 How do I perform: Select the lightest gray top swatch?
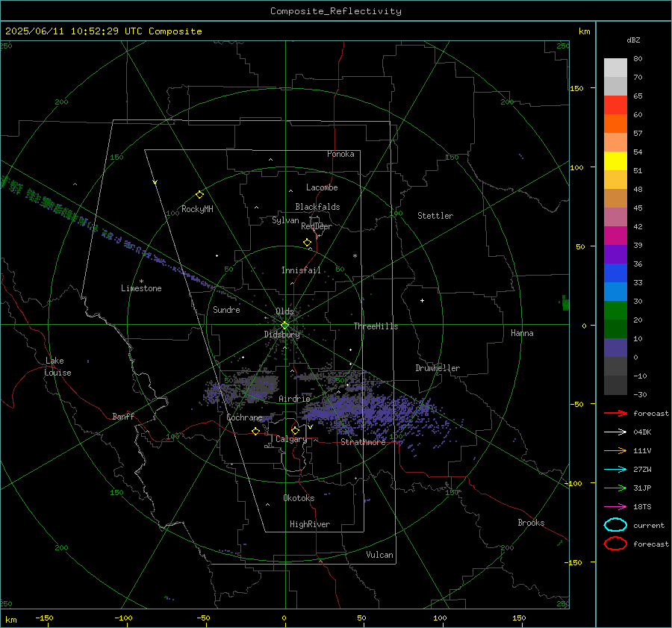click(615, 68)
